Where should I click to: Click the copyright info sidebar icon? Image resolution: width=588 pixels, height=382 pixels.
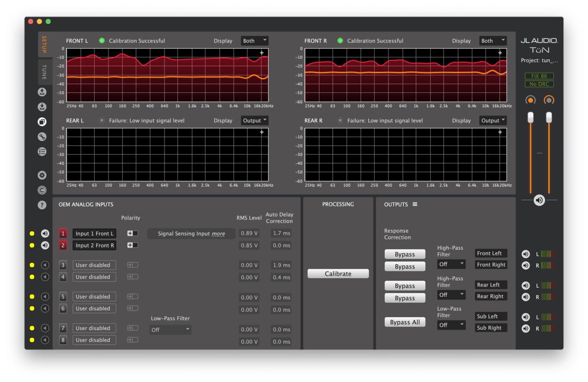point(42,190)
